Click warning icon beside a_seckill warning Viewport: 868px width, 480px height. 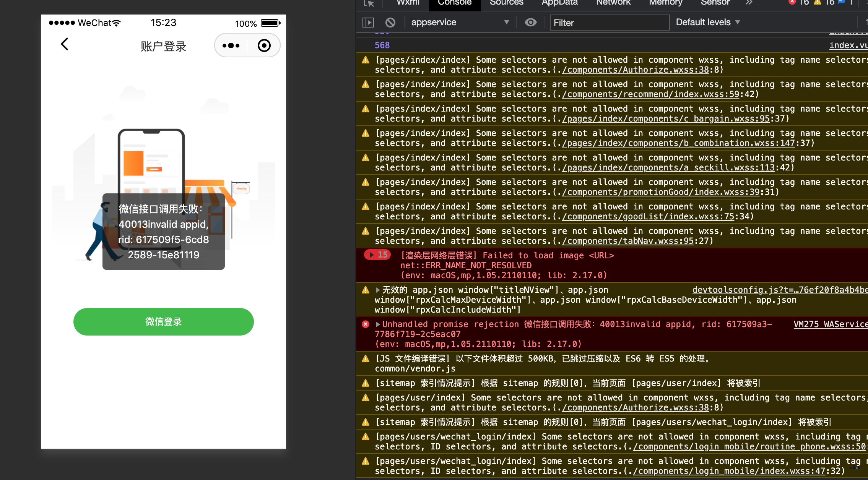click(366, 158)
